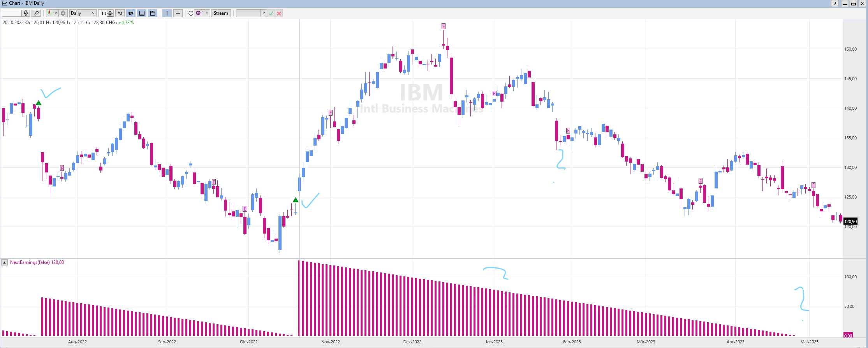This screenshot has height=348, width=868.
Task: Click the green triangle signal in October 2022
Action: click(296, 200)
